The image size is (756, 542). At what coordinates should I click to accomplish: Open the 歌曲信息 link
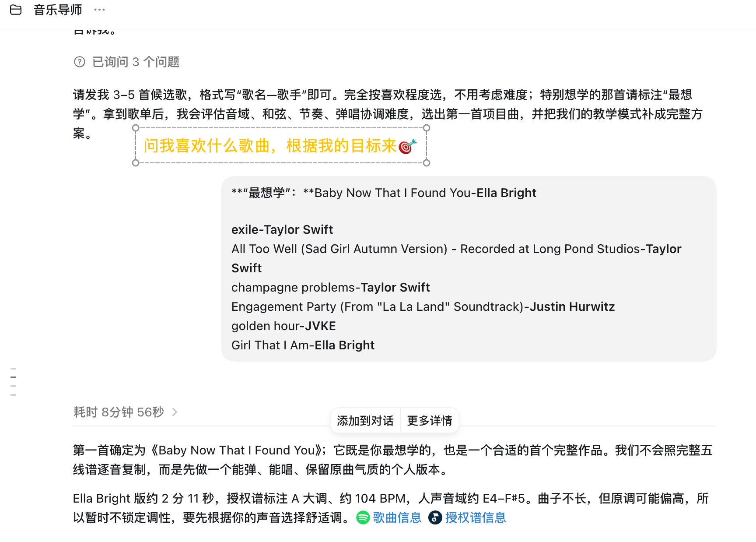coord(397,517)
